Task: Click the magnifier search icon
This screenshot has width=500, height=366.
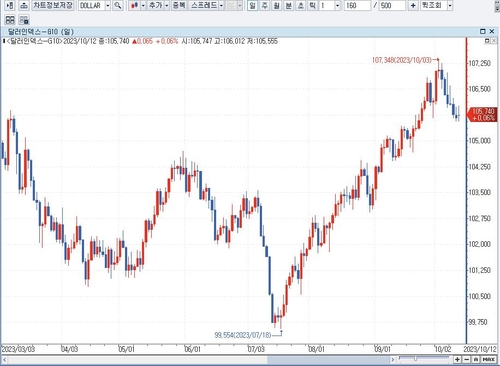Action: pyautogui.click(x=118, y=5)
